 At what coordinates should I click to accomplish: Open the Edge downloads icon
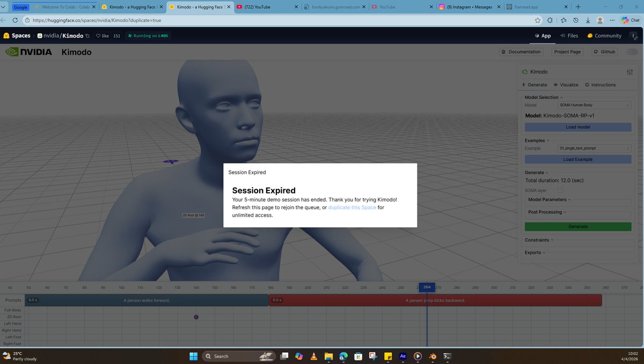(588, 20)
